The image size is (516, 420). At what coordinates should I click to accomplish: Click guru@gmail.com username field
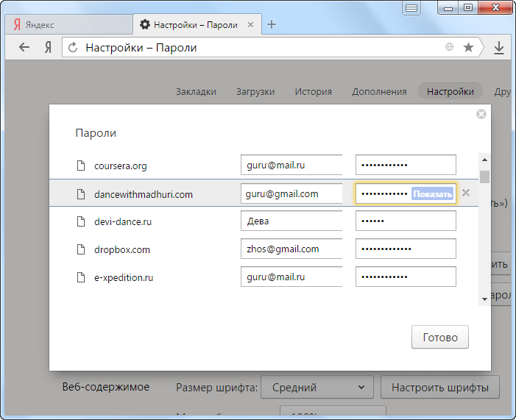coord(291,193)
